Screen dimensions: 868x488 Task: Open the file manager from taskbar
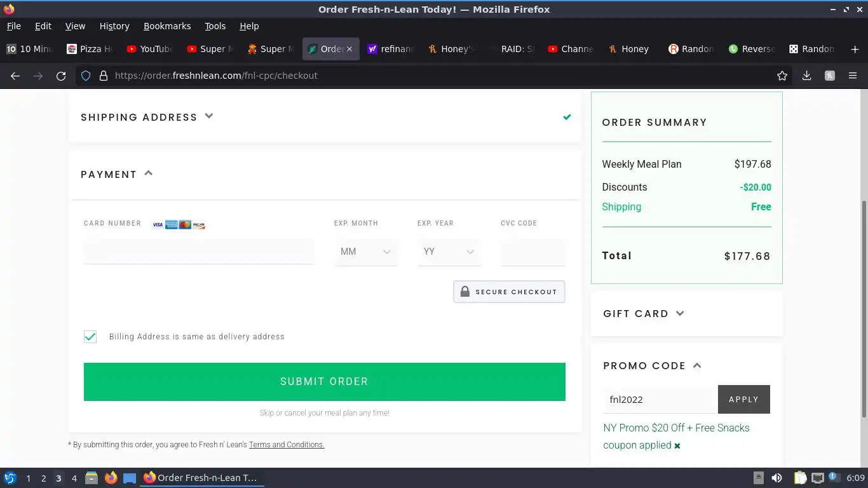pos(92,478)
